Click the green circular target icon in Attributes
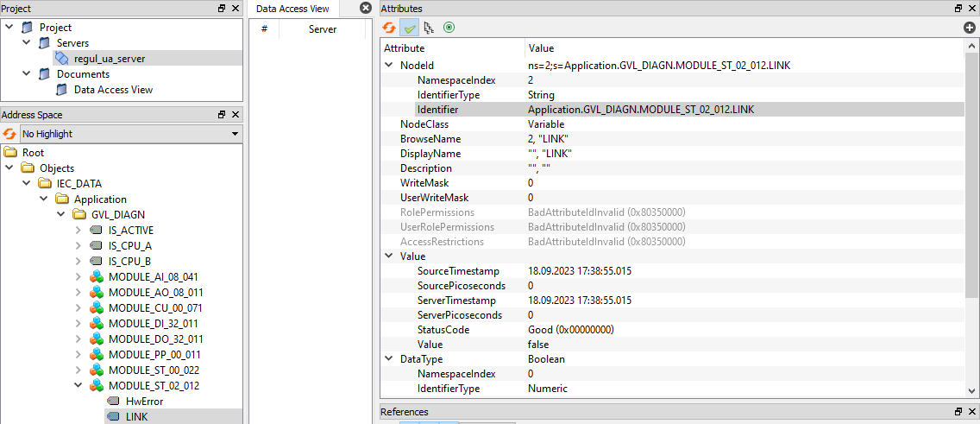Viewport: 980px width, 424px height. (449, 28)
